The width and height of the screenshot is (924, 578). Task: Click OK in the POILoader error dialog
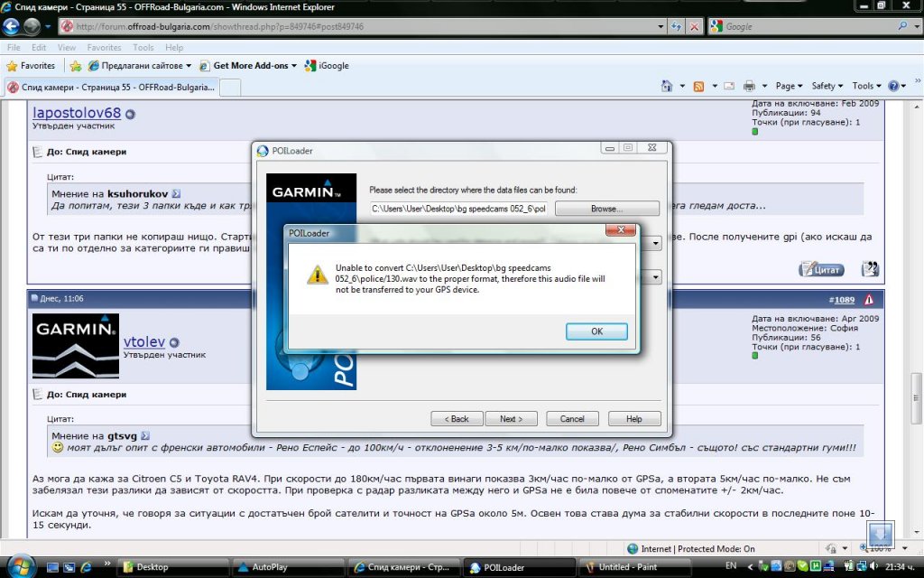click(596, 331)
